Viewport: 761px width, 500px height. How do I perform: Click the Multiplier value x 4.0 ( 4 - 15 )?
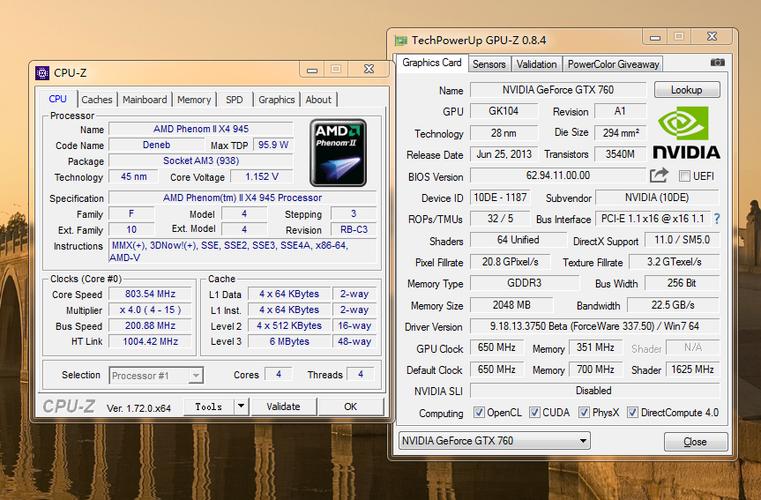tap(150, 310)
